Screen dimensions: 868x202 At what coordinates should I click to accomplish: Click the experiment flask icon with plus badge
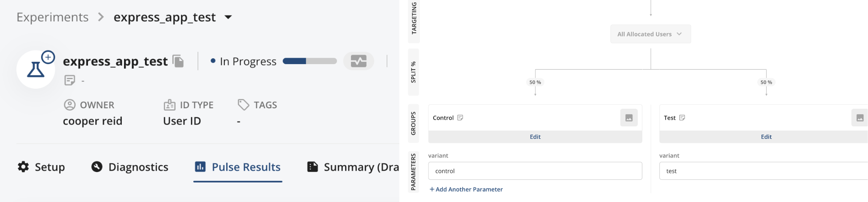[x=36, y=69]
